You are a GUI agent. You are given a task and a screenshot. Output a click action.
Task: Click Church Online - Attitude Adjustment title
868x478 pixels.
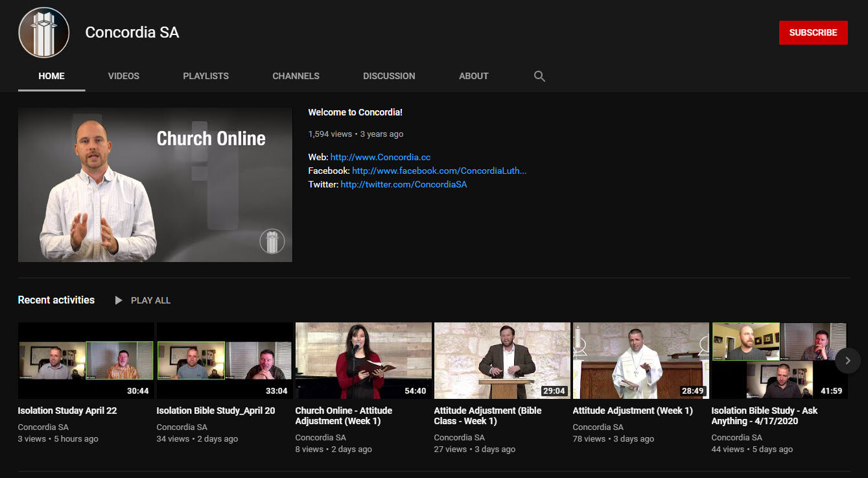344,416
